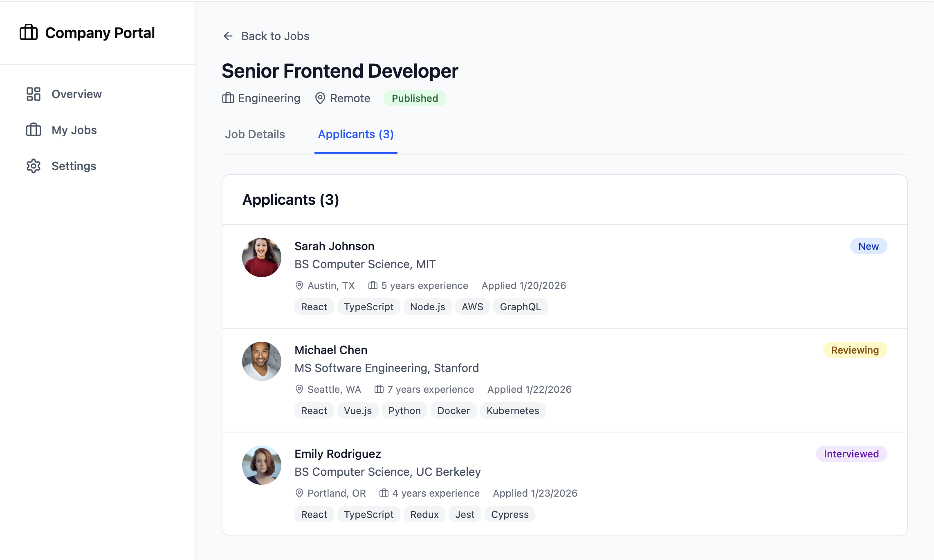Click the Back to Jobs link

[275, 36]
